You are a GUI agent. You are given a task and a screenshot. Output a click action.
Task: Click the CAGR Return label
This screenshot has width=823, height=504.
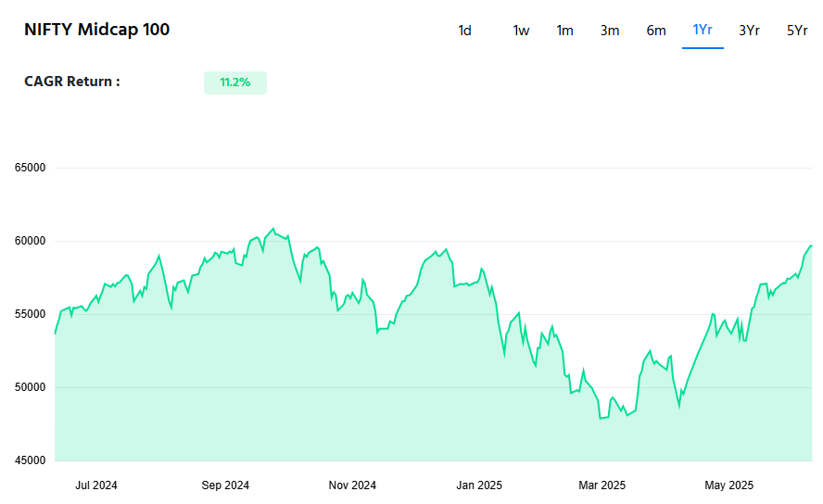[72, 82]
